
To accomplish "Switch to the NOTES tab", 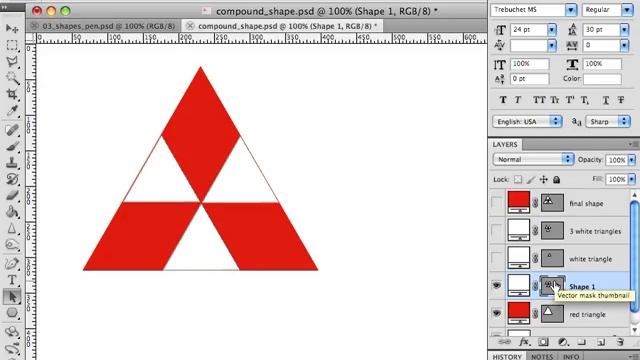I will pyautogui.click(x=542, y=356).
